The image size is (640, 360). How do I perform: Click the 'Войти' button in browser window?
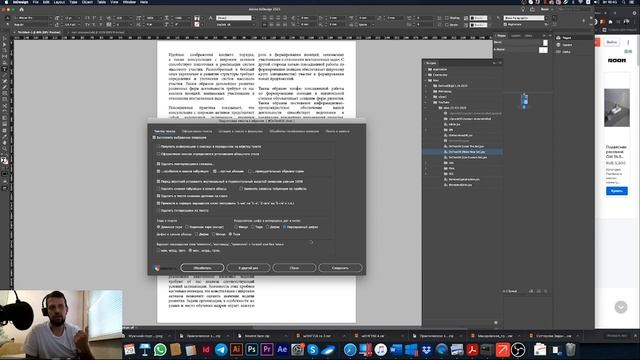tap(611, 42)
